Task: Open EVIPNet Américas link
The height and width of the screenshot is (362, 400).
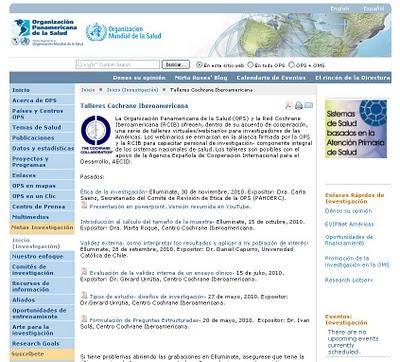Action: point(349,224)
